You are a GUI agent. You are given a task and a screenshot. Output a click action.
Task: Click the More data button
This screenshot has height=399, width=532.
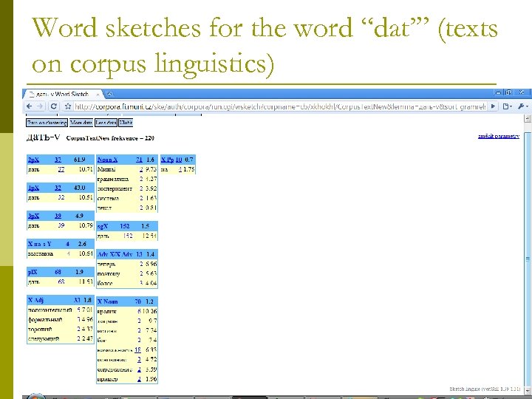point(81,123)
